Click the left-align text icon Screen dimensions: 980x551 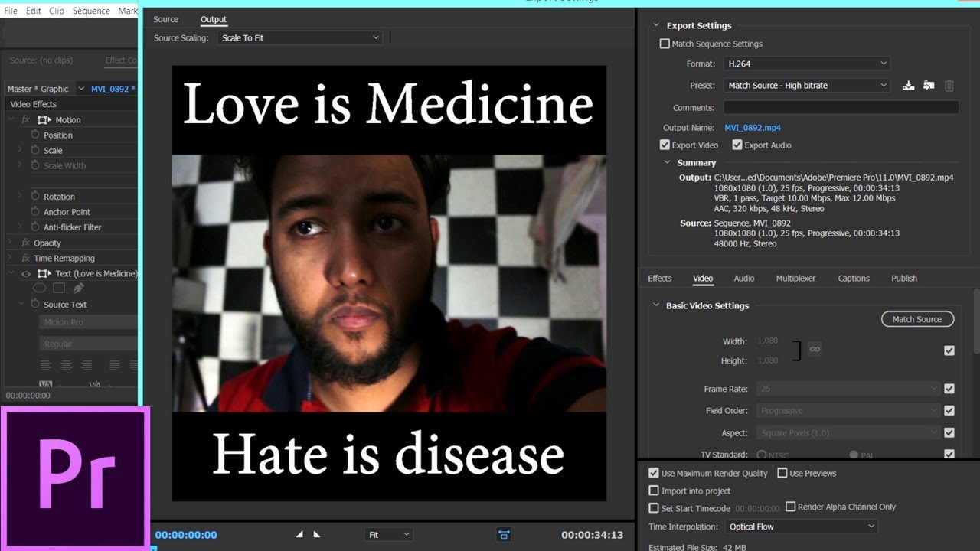coord(46,365)
